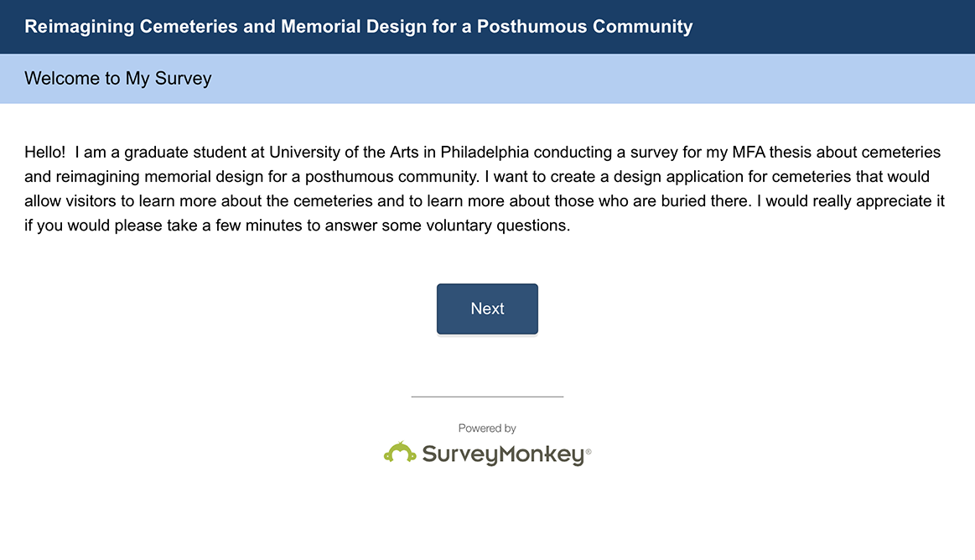
Task: Click the Next button
Action: click(487, 309)
